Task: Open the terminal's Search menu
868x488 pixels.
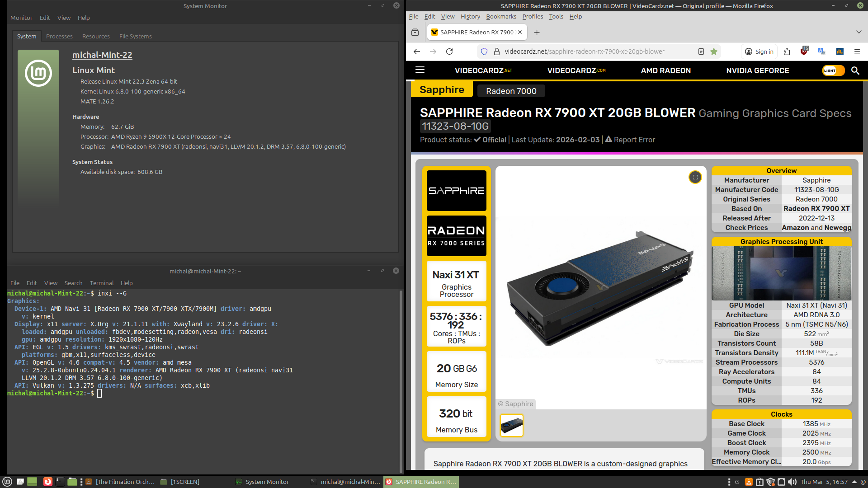Action: tap(73, 283)
